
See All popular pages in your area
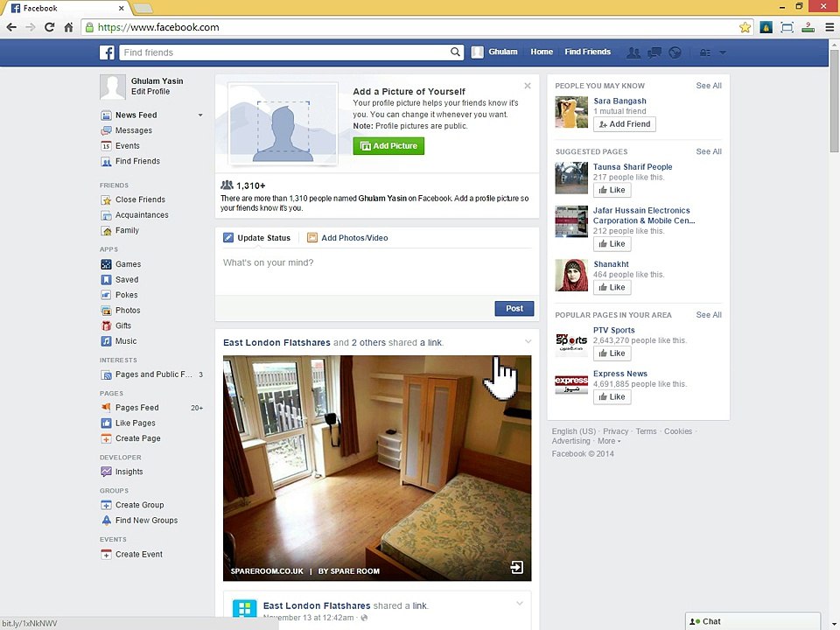click(x=709, y=315)
